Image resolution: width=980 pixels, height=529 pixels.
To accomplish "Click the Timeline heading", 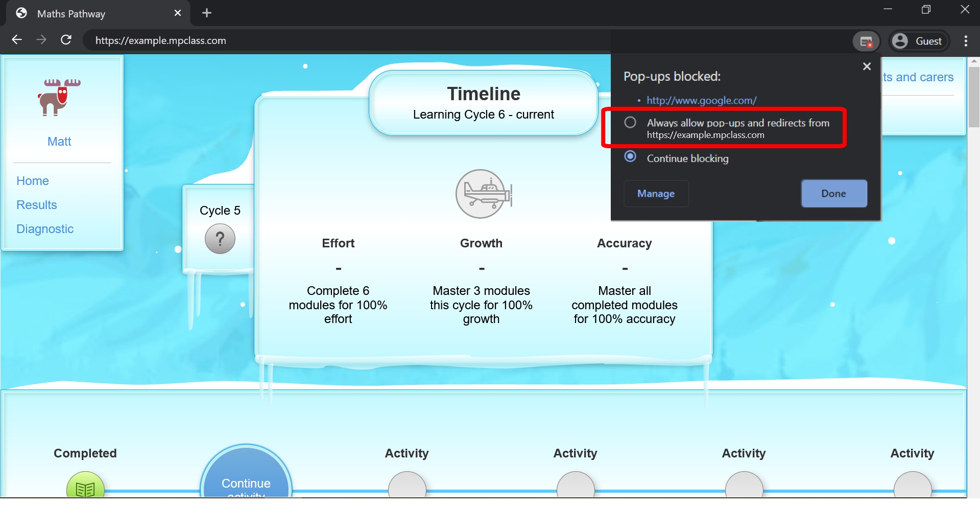I will tap(484, 94).
